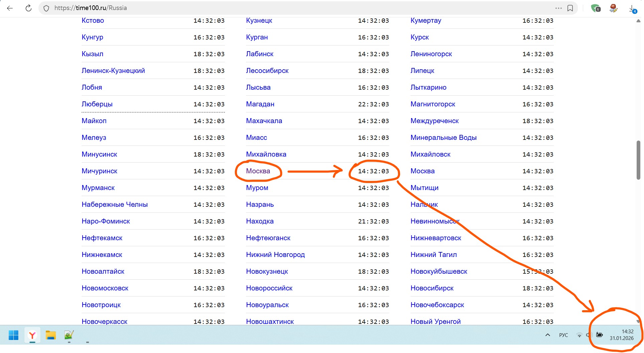This screenshot has width=644, height=353.
Task: Switch input language via РУС indicator
Action: [563, 335]
